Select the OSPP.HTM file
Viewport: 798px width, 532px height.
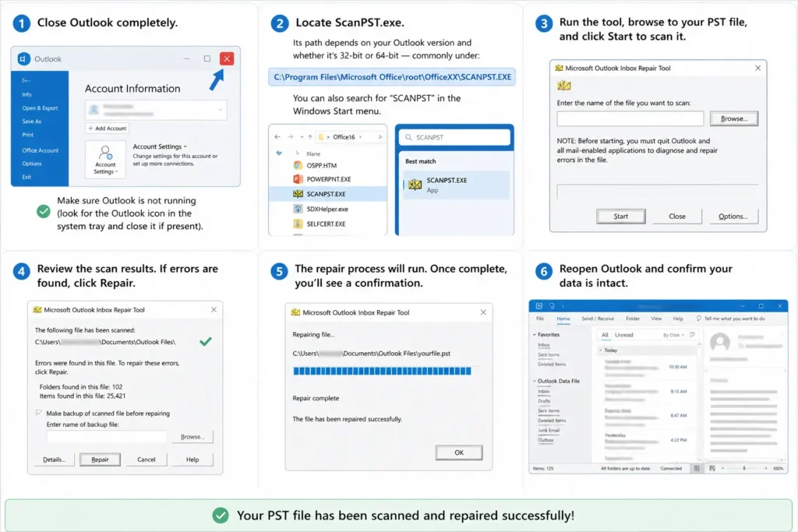pos(321,165)
